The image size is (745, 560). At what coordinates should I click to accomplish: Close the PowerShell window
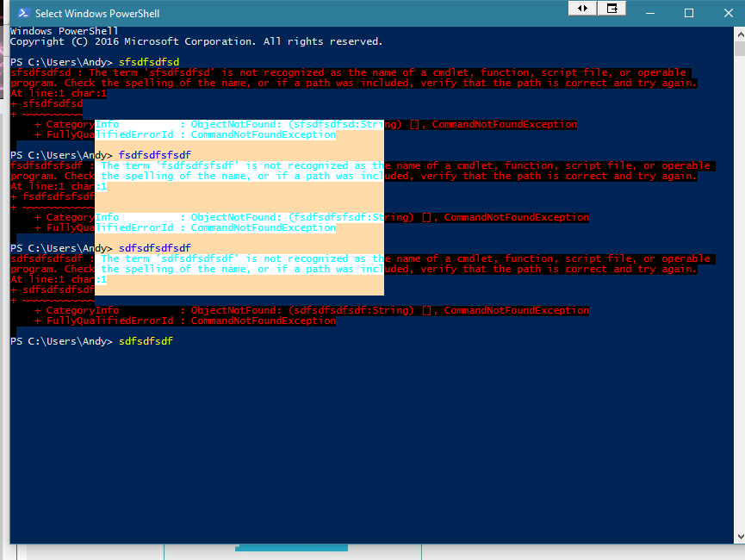pos(725,13)
